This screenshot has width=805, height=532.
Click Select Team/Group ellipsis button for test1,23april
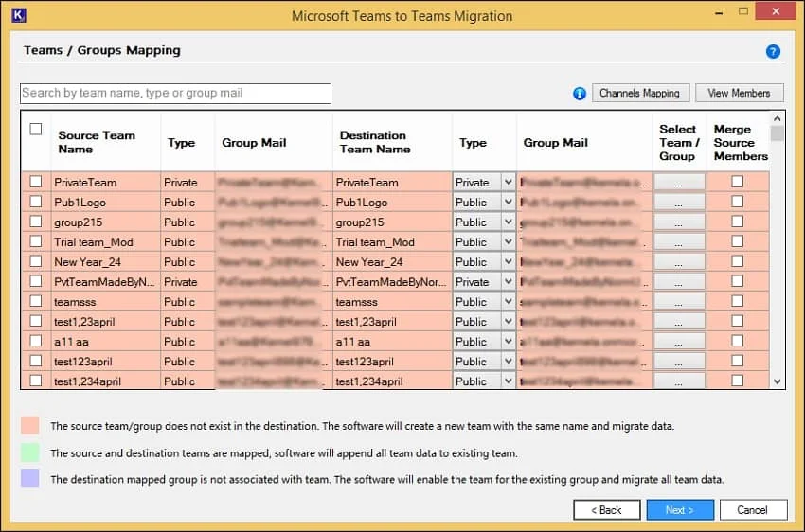coord(679,322)
